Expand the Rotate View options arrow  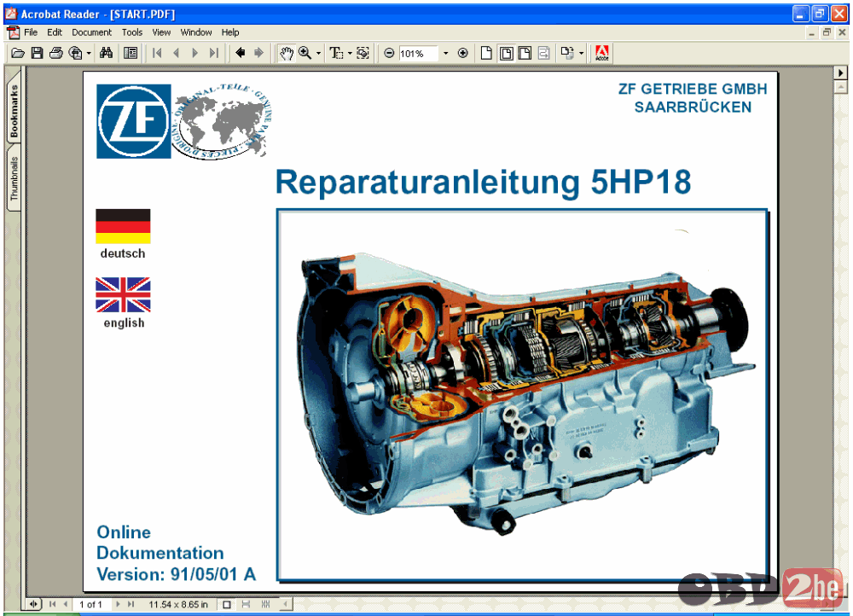(x=581, y=54)
